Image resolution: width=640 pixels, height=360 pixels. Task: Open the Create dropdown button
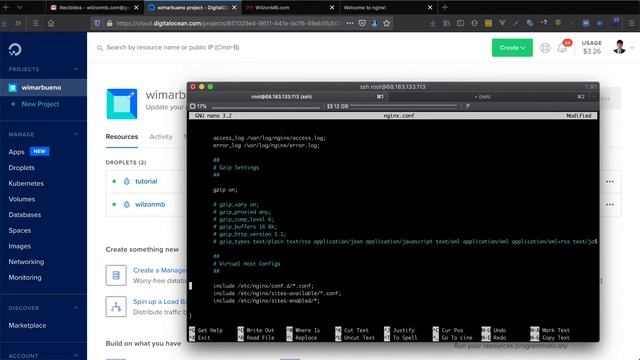click(512, 48)
